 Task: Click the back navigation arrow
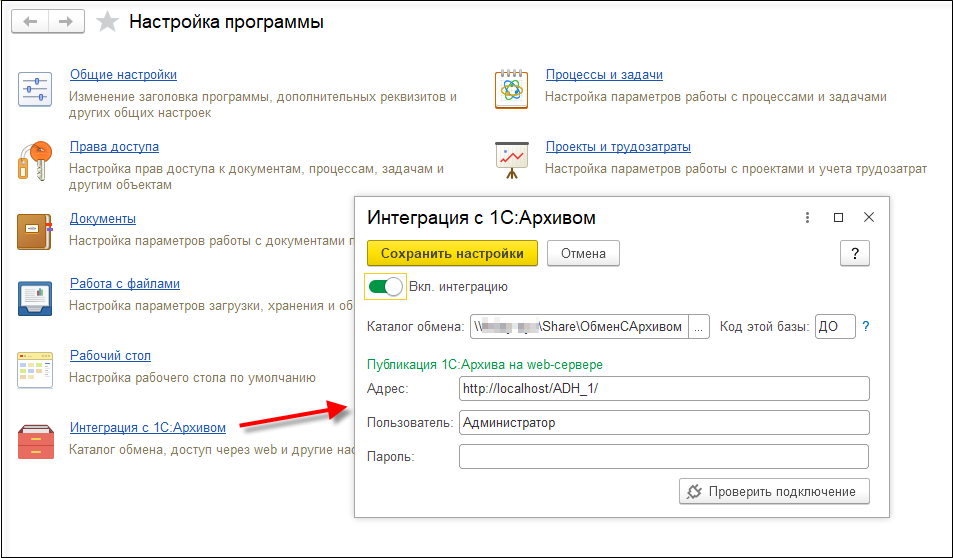[x=30, y=22]
